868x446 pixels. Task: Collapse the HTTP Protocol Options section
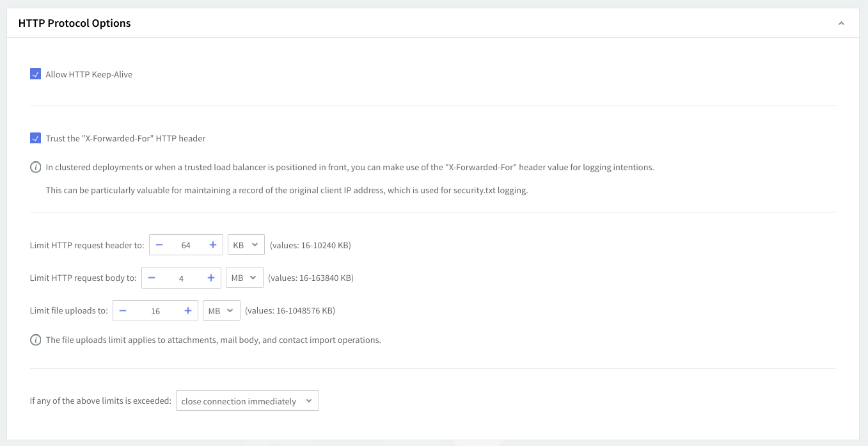pos(841,24)
